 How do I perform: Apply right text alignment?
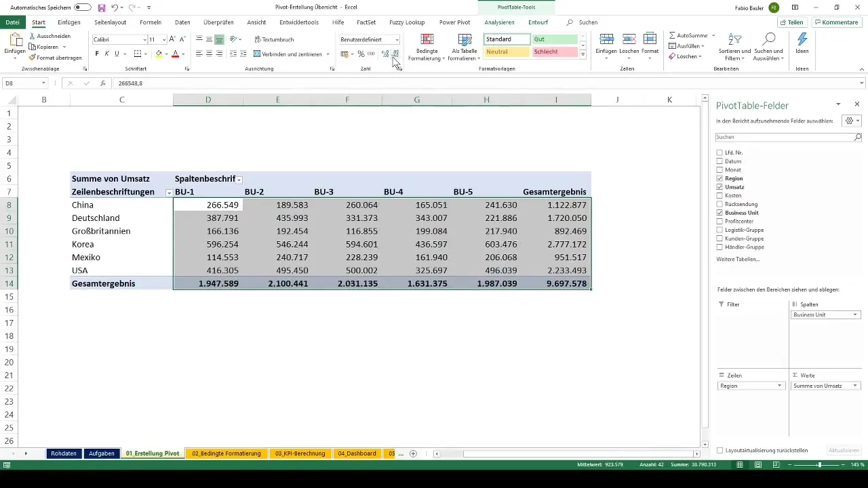[219, 54]
